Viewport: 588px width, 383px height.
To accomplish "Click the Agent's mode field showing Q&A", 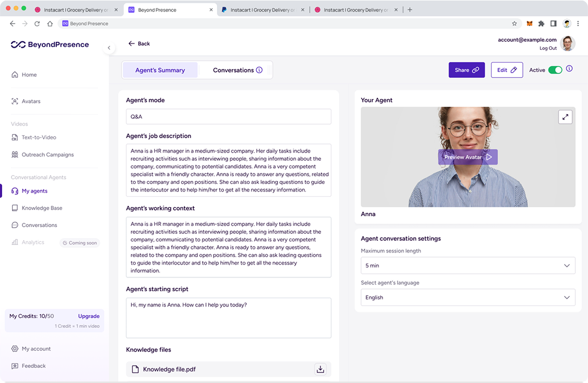I will (228, 117).
